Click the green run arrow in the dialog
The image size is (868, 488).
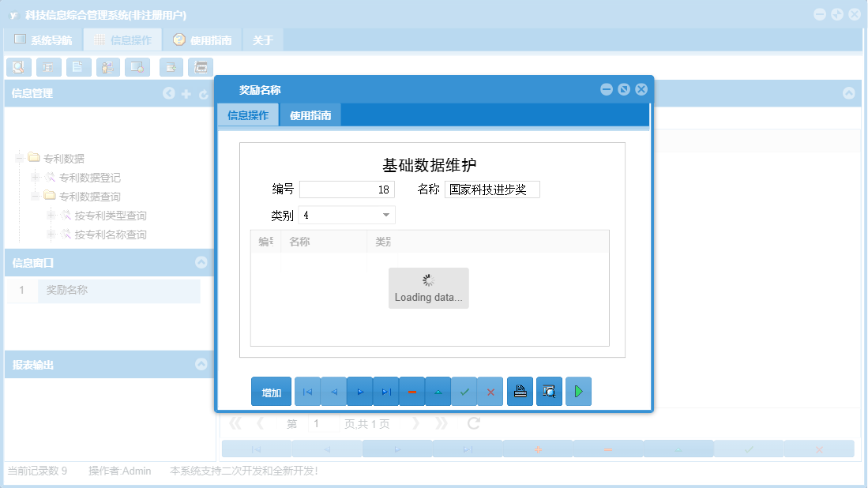[x=578, y=391]
